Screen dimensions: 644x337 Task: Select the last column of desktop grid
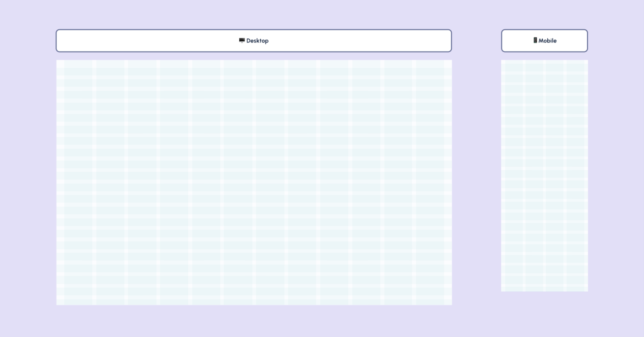coord(430,182)
